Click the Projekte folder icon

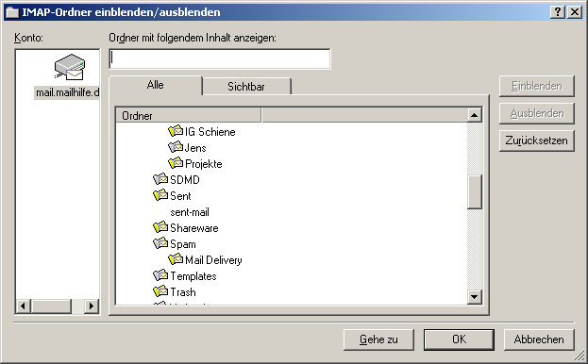[176, 163]
